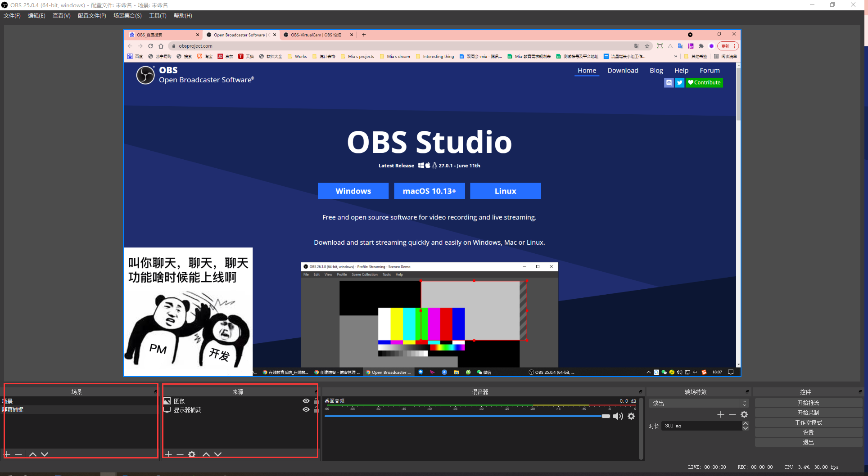Undock the 场景 panel with its float icon
The image size is (868, 476).
tap(156, 392)
